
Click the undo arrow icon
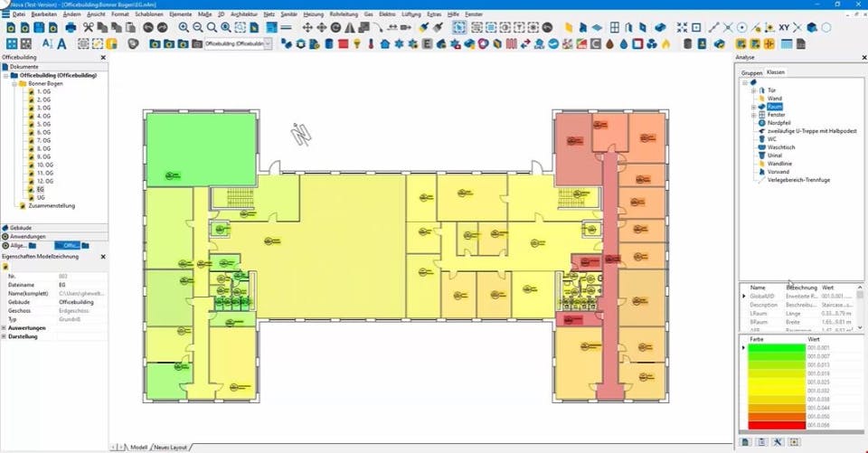(147, 27)
